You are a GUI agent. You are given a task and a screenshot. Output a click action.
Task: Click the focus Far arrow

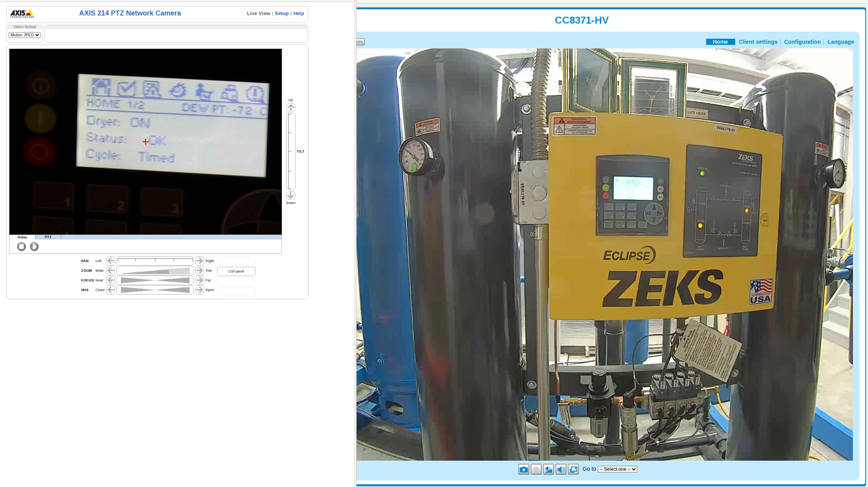click(x=199, y=280)
